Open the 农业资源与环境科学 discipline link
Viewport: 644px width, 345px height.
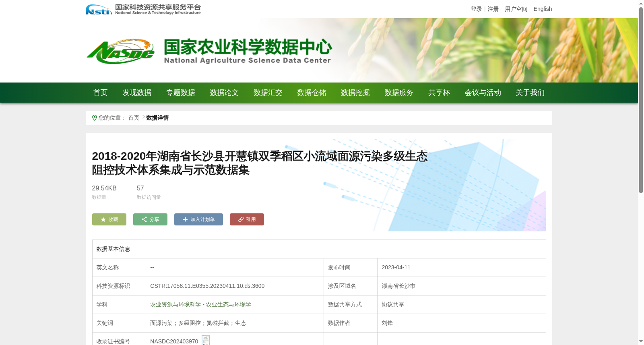tap(175, 304)
